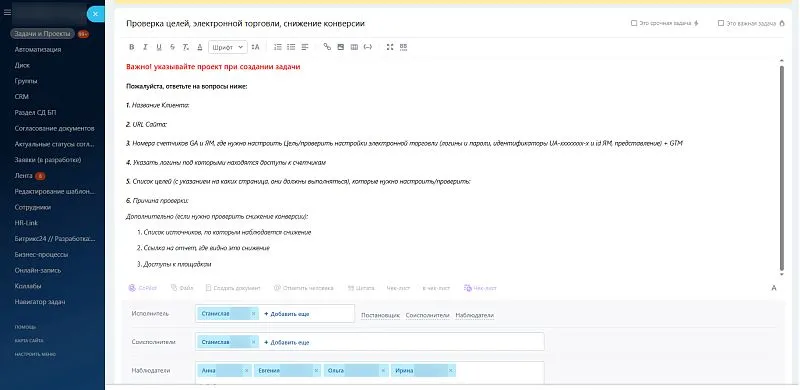Insert hyperlink via link icon
Viewport: 800px width, 390px height.
tap(327, 47)
